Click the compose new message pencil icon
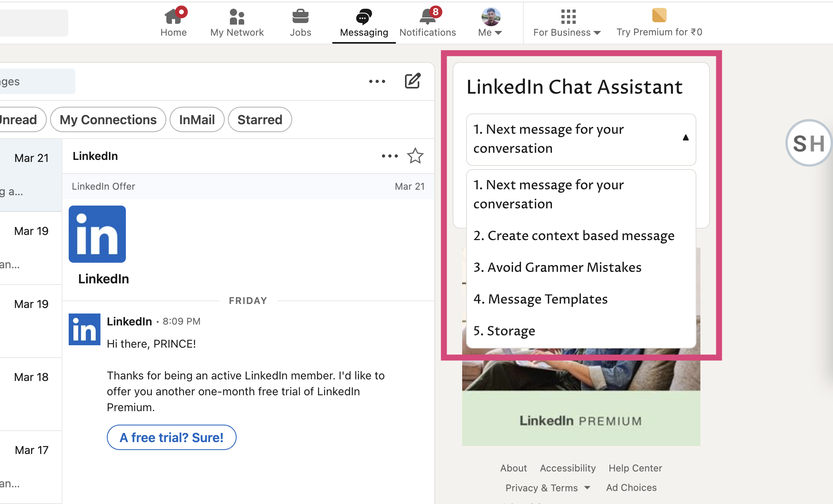The height and width of the screenshot is (504, 833). [x=413, y=81]
